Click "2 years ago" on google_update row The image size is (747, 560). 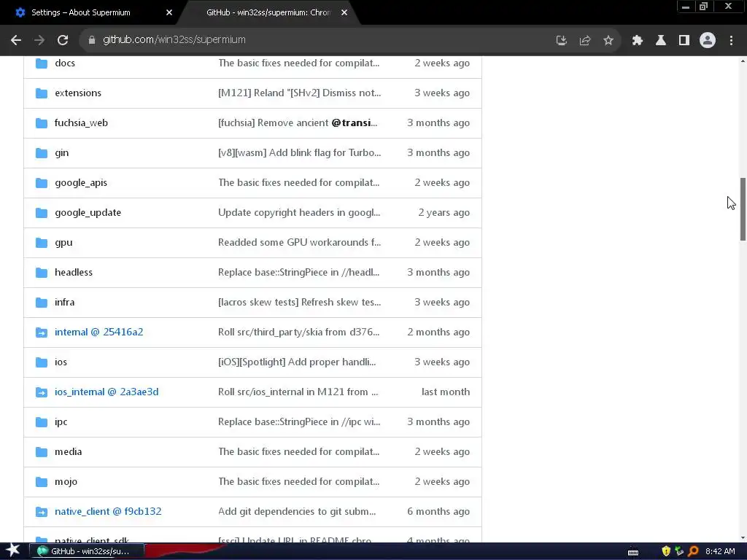[444, 212]
